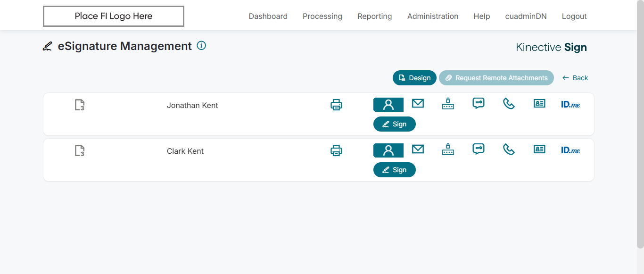This screenshot has width=644, height=274.
Task: Open the document icon in Jonathan Kent's row
Action: click(80, 105)
